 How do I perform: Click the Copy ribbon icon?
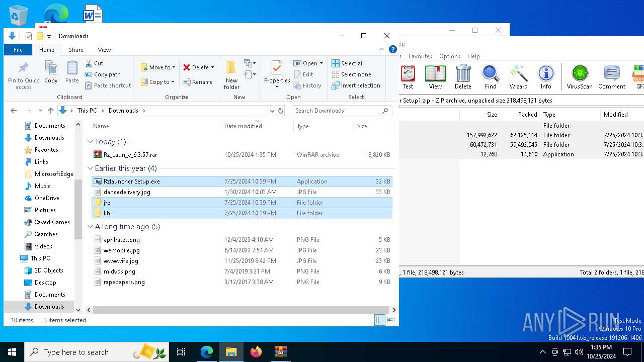(51, 72)
